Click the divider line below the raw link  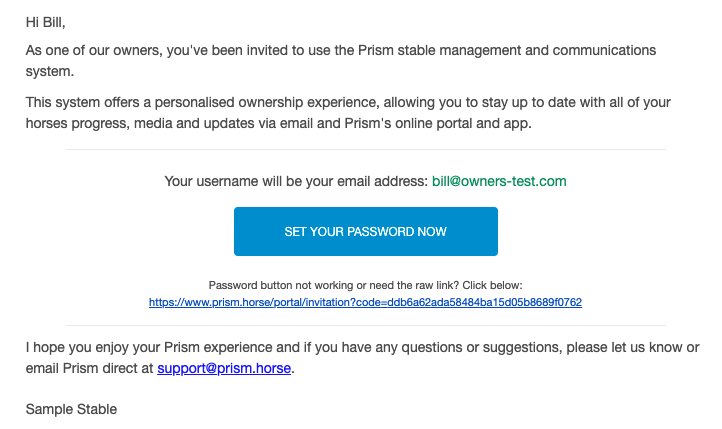[x=365, y=325]
